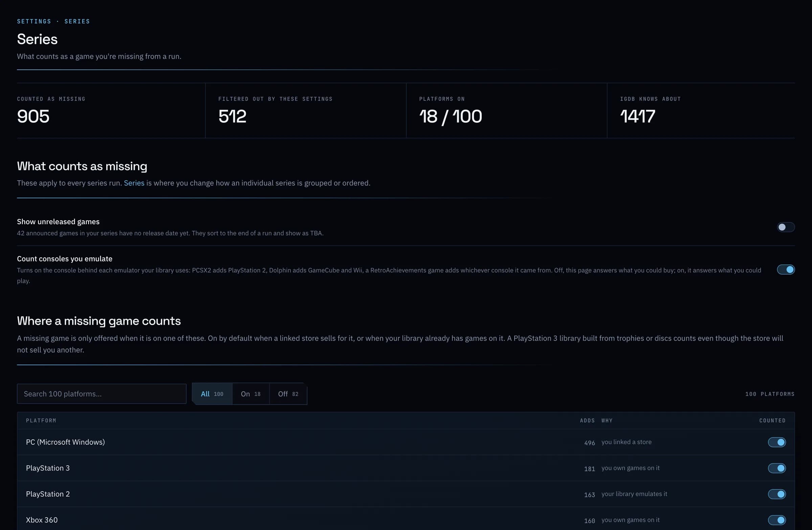Click the Series breadcrumb
The height and width of the screenshot is (530, 812).
(77, 21)
